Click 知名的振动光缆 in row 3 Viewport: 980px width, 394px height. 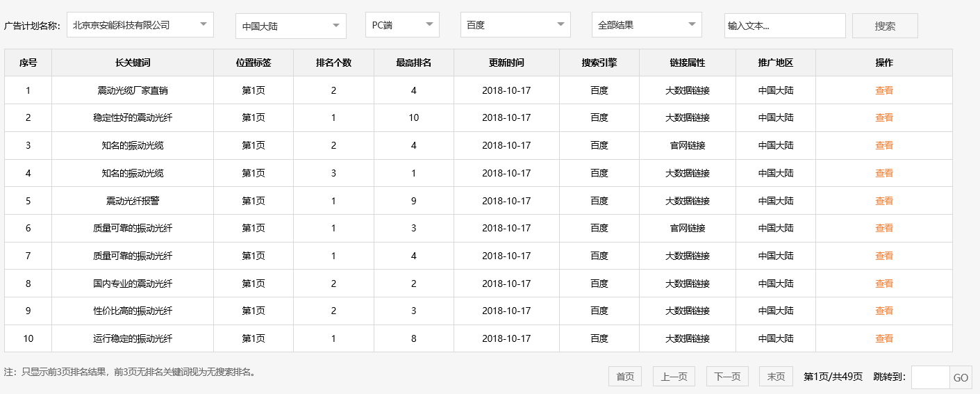pyautogui.click(x=133, y=145)
